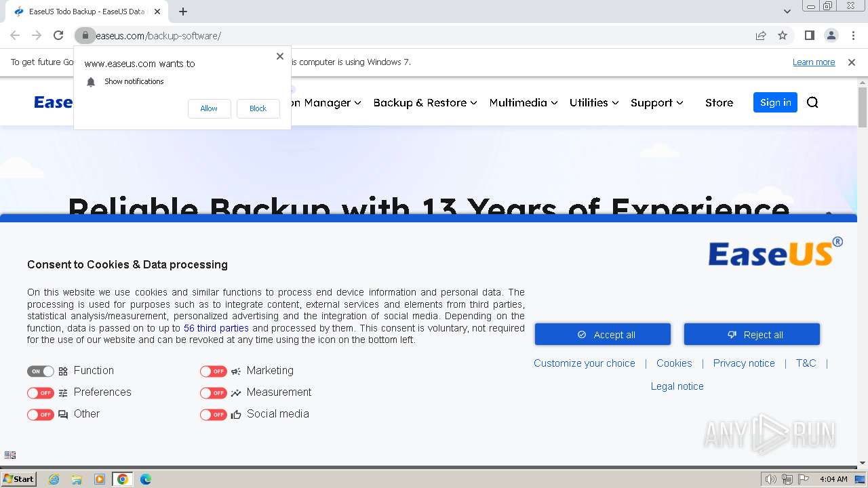Open the T&C link
Image resolution: width=868 pixels, height=488 pixels.
tap(806, 363)
